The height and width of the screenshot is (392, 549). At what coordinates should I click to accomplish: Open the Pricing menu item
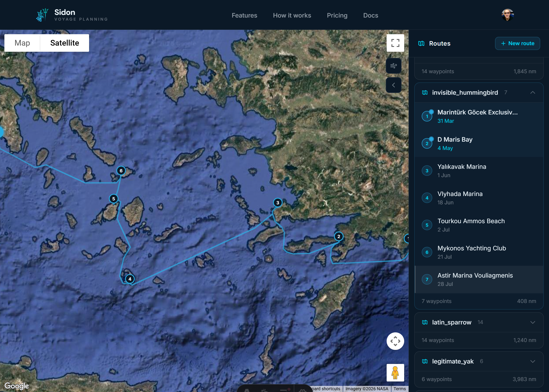coord(337,15)
